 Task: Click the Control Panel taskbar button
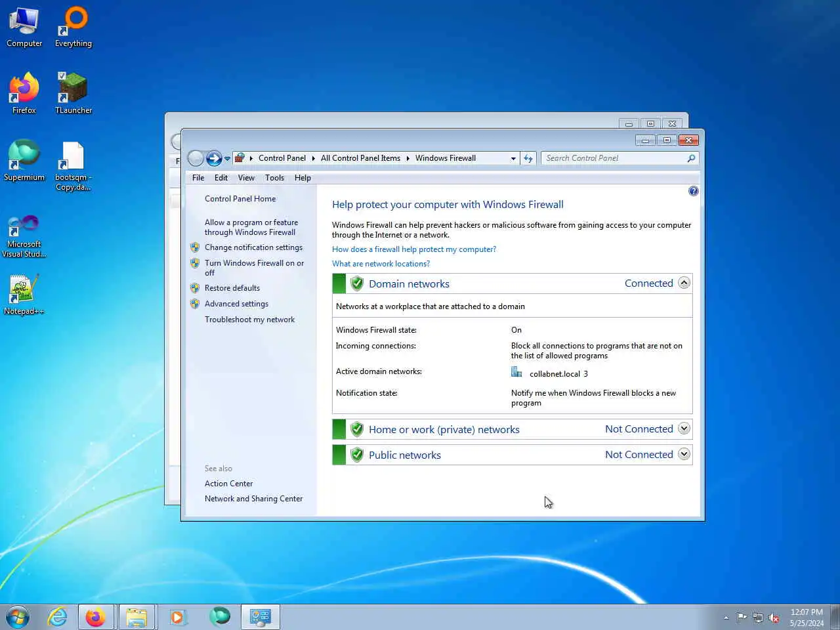(x=261, y=617)
